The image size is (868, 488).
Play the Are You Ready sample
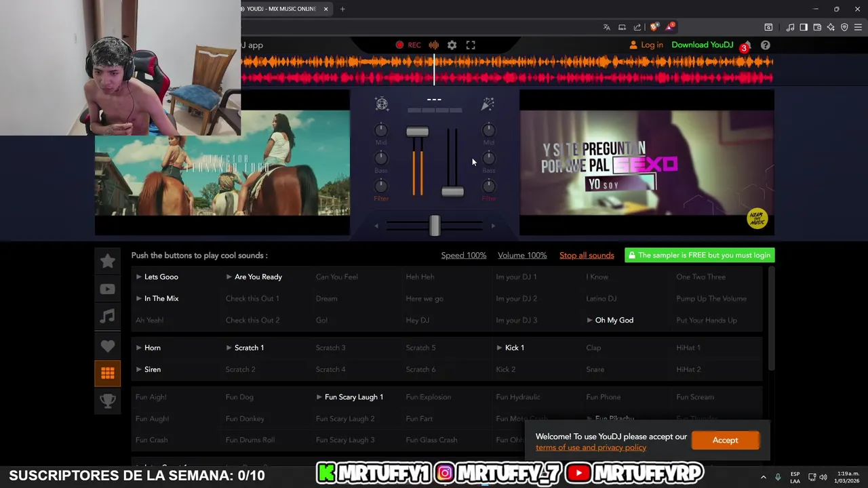click(x=254, y=277)
